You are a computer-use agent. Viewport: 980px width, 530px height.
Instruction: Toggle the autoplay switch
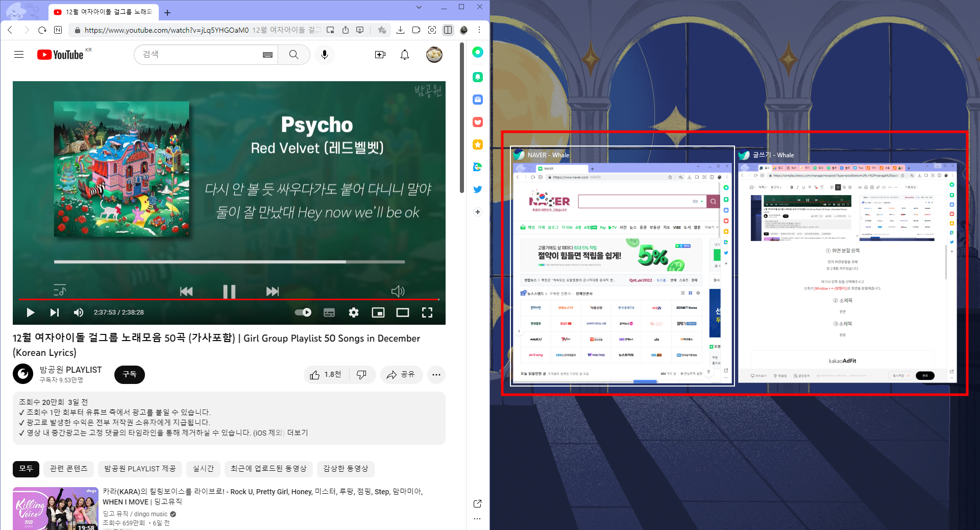pyautogui.click(x=303, y=312)
